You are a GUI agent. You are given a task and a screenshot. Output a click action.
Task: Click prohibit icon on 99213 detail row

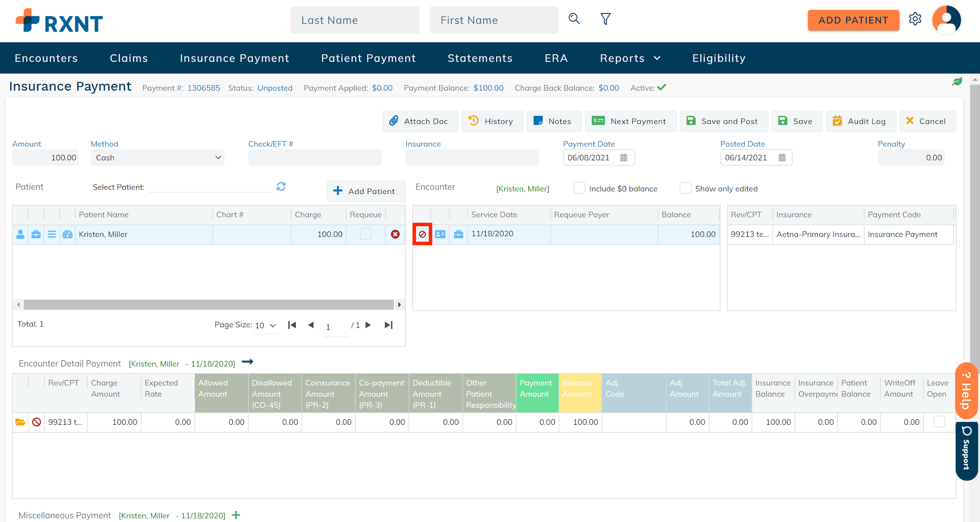(37, 422)
